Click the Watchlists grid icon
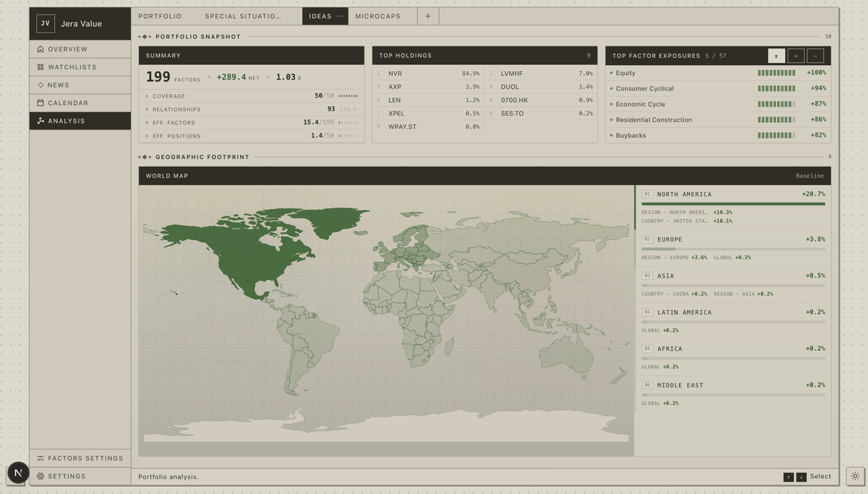 (x=41, y=67)
